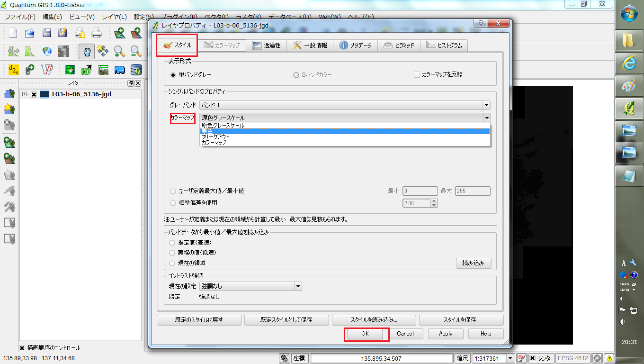Click the スタイルを保存... button
The image size is (644, 364).
pyautogui.click(x=461, y=320)
